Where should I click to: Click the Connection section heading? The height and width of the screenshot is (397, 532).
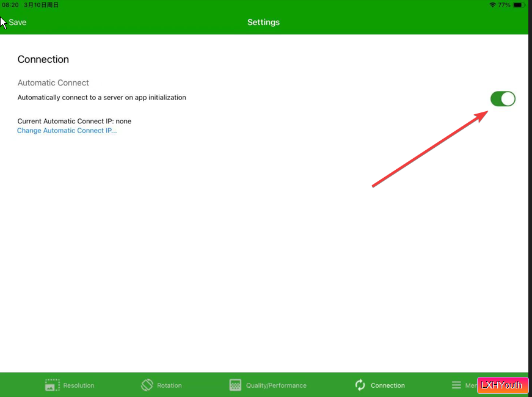(x=43, y=59)
